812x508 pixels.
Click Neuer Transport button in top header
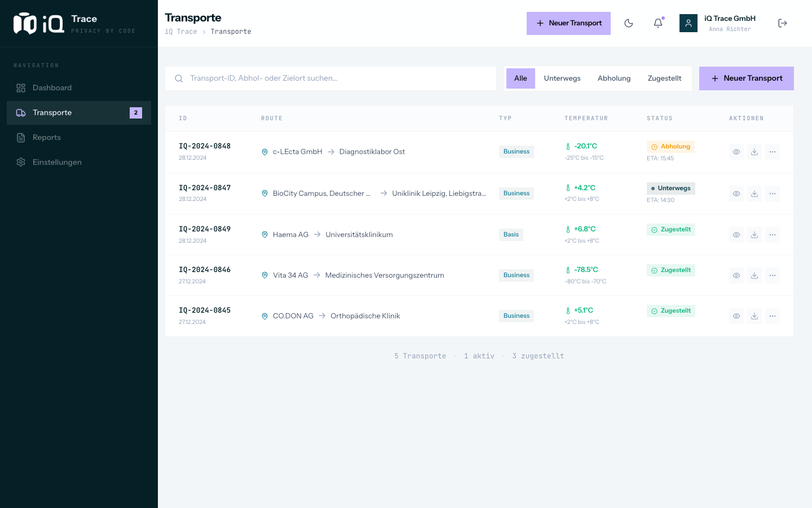(568, 23)
